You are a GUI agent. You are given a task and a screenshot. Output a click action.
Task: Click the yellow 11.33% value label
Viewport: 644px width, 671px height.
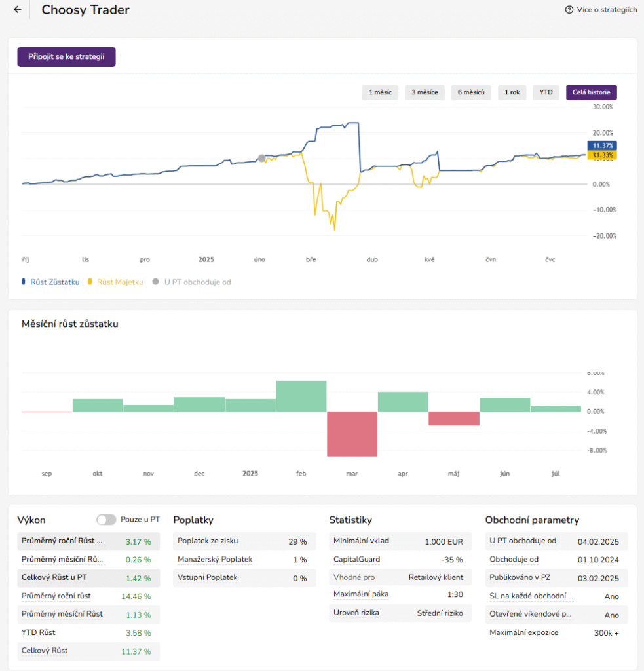(602, 155)
